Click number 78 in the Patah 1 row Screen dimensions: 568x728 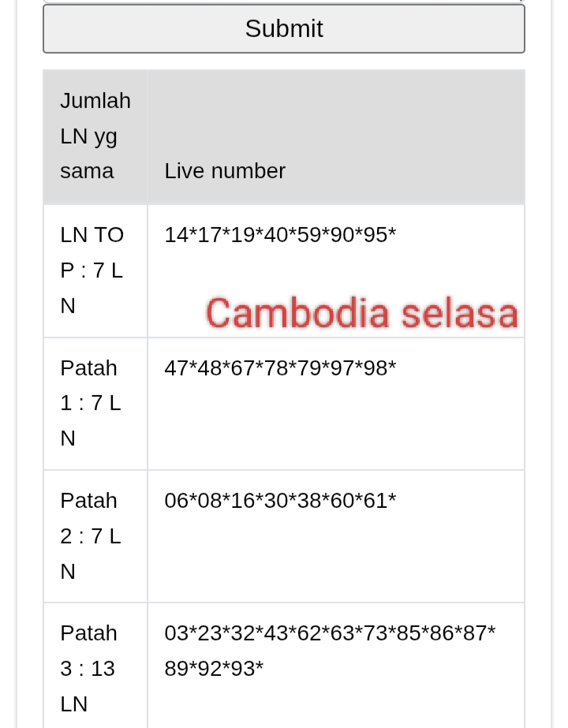276,368
